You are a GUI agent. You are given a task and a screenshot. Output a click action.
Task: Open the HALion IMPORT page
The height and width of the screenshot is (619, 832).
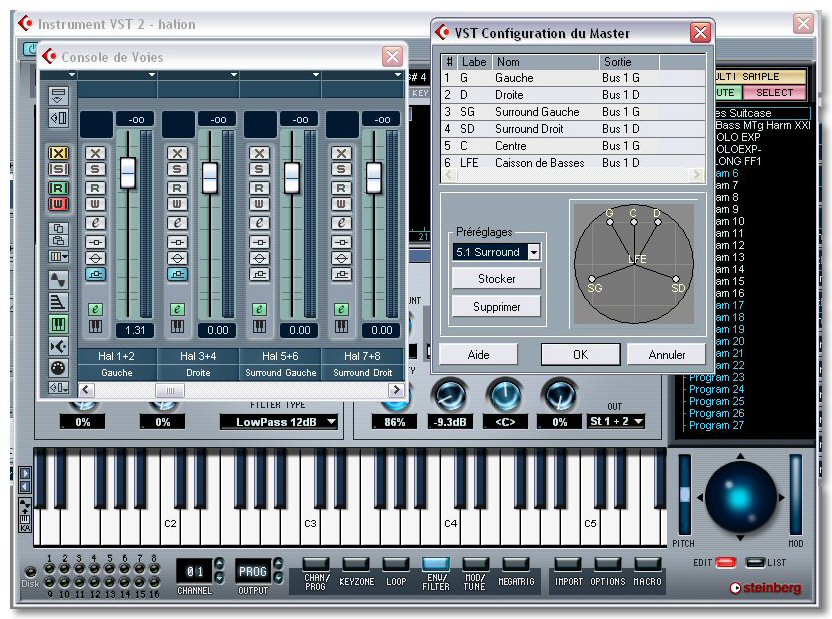tap(568, 564)
